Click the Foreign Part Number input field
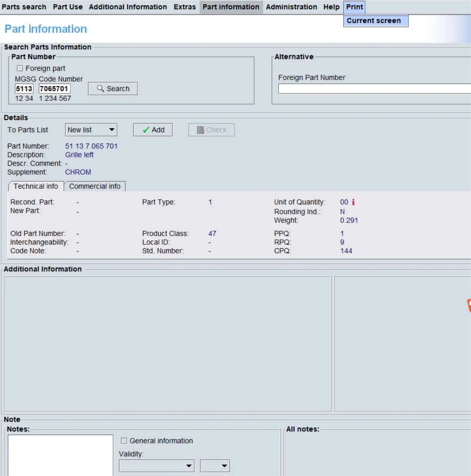The image size is (471, 476). 374,89
